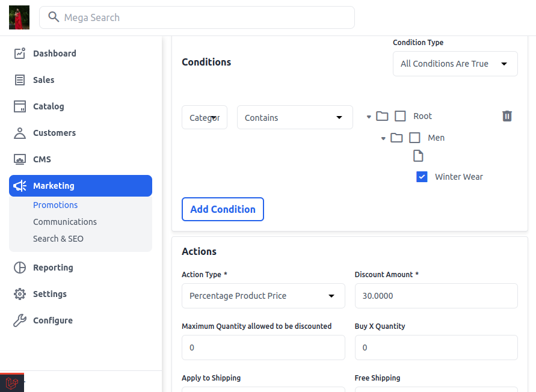Screen dimensions: 536x392
Task: Open the Category attribute dropdown
Action: click(205, 117)
